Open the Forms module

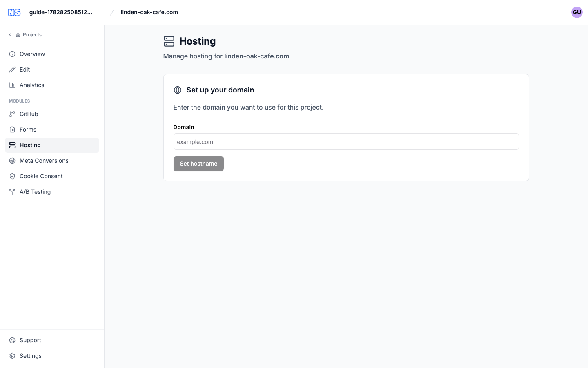pos(52,130)
